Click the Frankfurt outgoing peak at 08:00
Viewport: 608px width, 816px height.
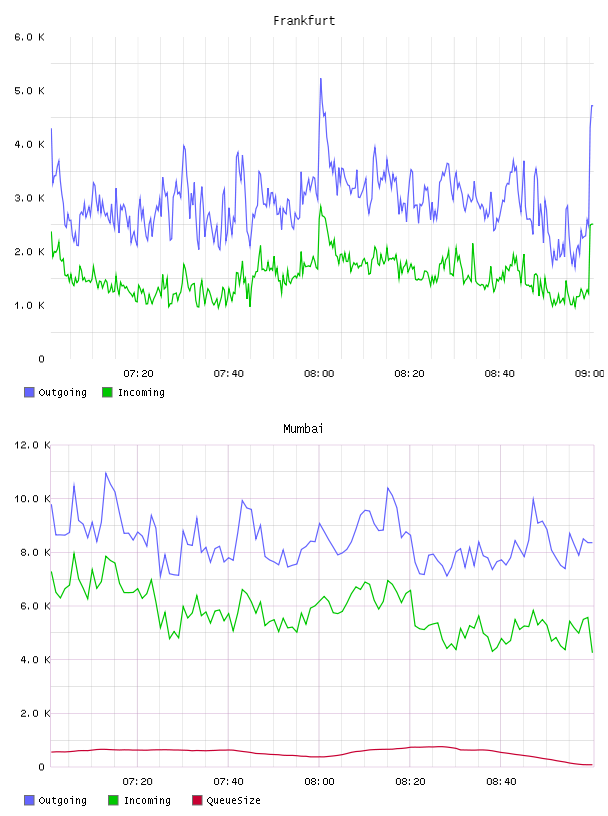[321, 80]
